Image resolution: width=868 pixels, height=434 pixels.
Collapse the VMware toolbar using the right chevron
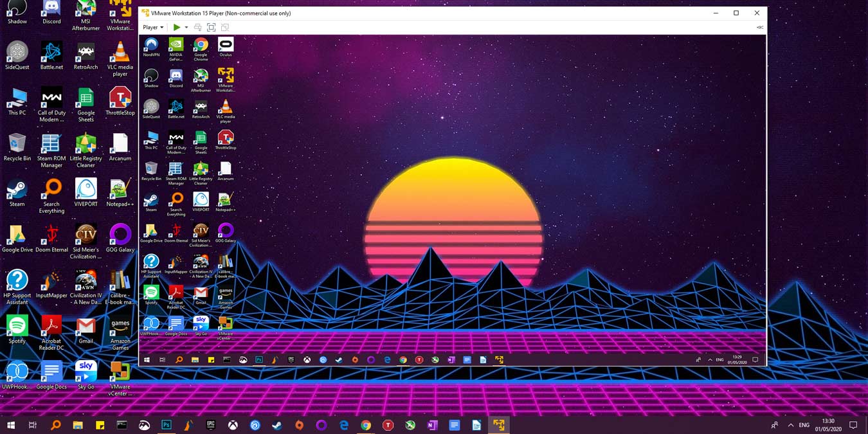(x=759, y=27)
